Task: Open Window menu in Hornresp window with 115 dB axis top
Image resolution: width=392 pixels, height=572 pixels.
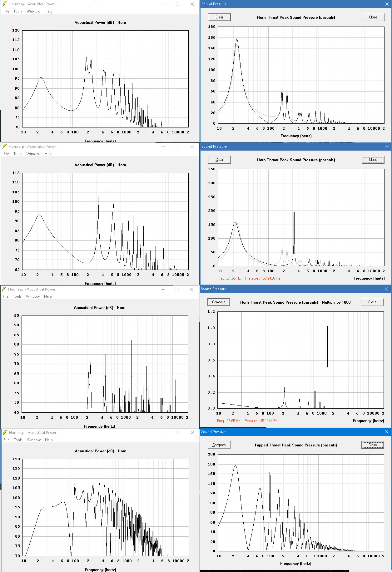Action: tap(33, 154)
